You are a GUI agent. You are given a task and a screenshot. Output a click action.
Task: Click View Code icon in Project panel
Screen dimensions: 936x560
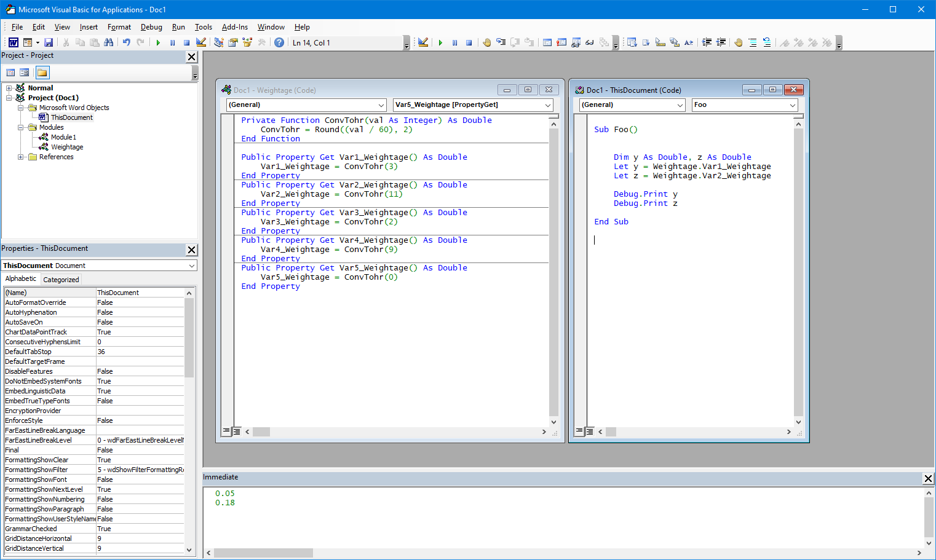pyautogui.click(x=10, y=73)
